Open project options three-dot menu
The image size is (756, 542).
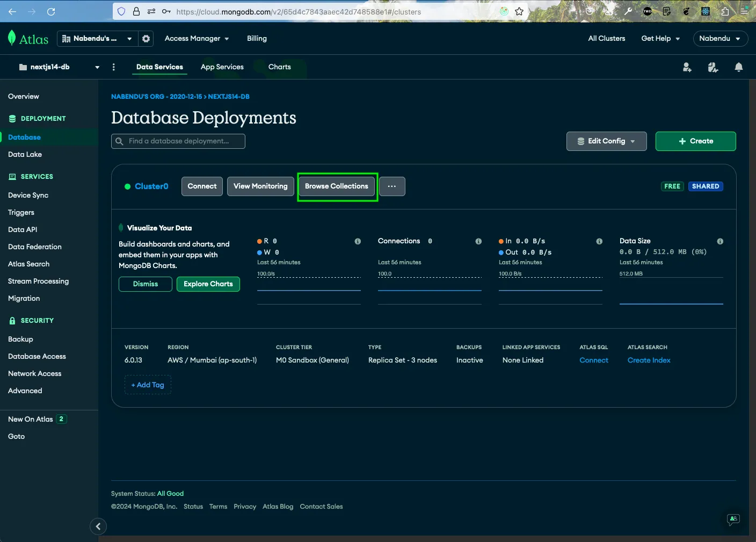113,67
